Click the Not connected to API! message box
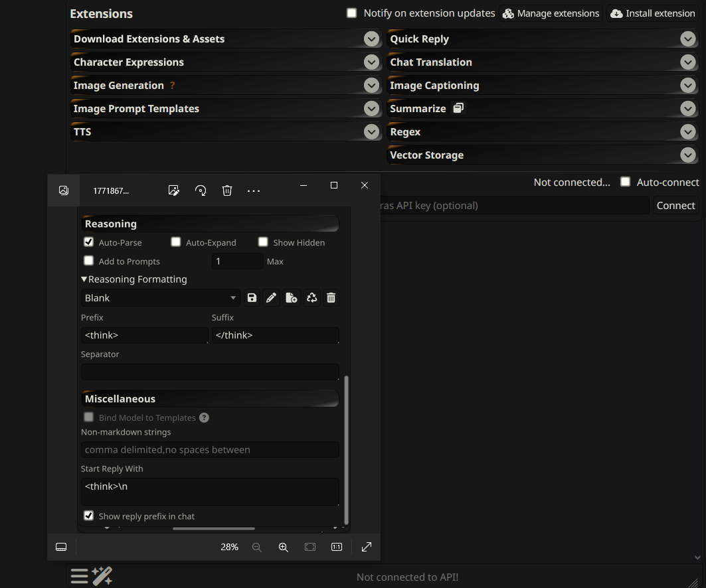This screenshot has width=706, height=588. coord(407,577)
